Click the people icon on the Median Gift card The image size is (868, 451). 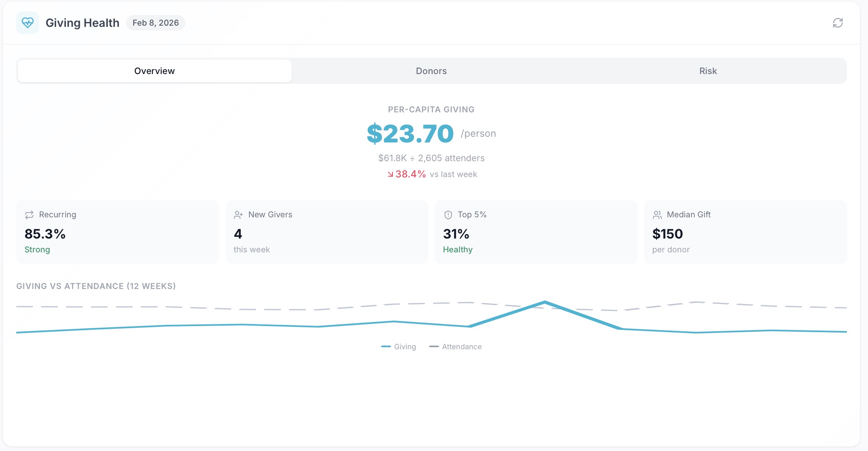pos(658,215)
